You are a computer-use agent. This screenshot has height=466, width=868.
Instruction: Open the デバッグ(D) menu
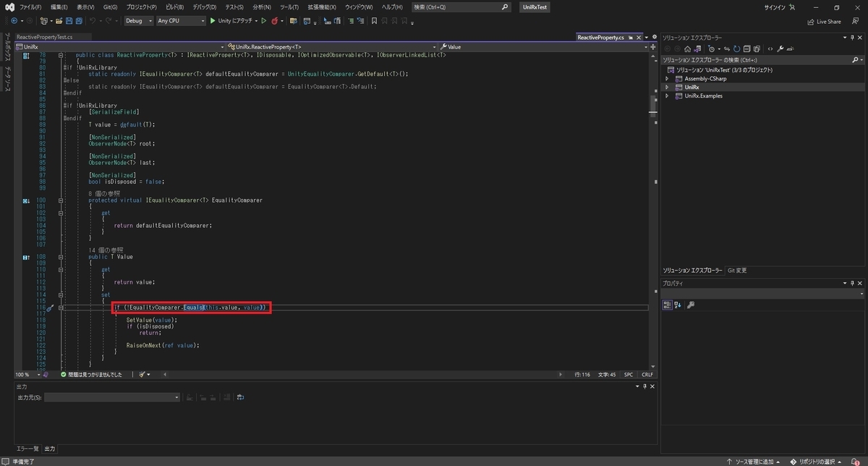[x=206, y=7]
